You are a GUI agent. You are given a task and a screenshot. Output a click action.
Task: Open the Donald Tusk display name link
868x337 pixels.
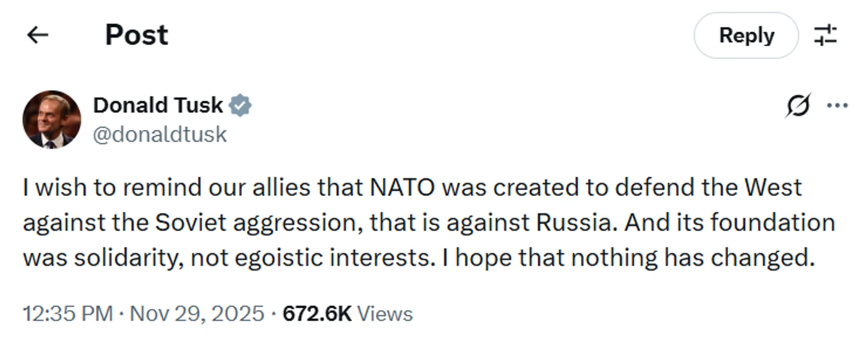(x=157, y=105)
